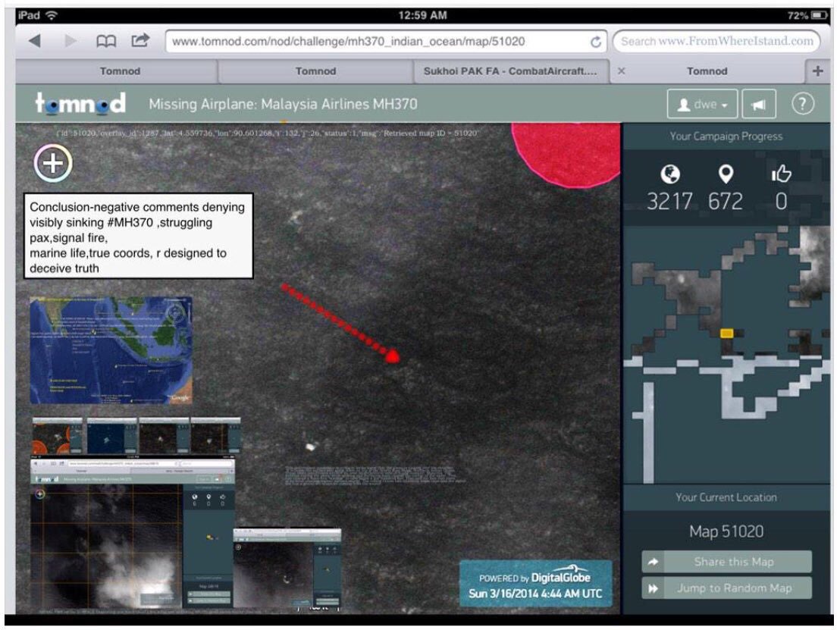Click the 12:59 AM clock
This screenshot has width=840, height=630.
click(422, 15)
